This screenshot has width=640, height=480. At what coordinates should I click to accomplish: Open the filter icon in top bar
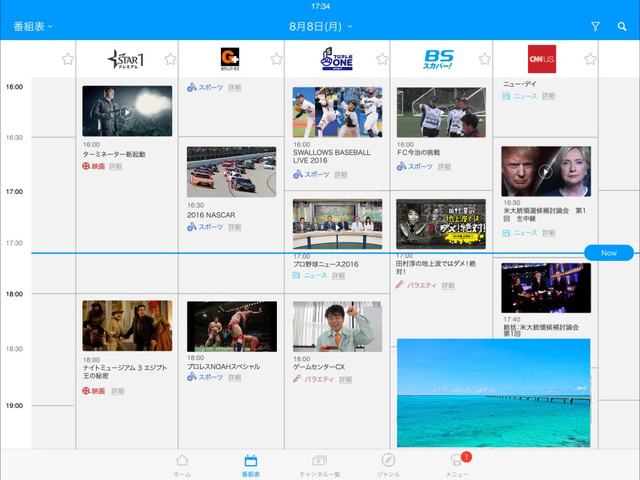tap(595, 26)
